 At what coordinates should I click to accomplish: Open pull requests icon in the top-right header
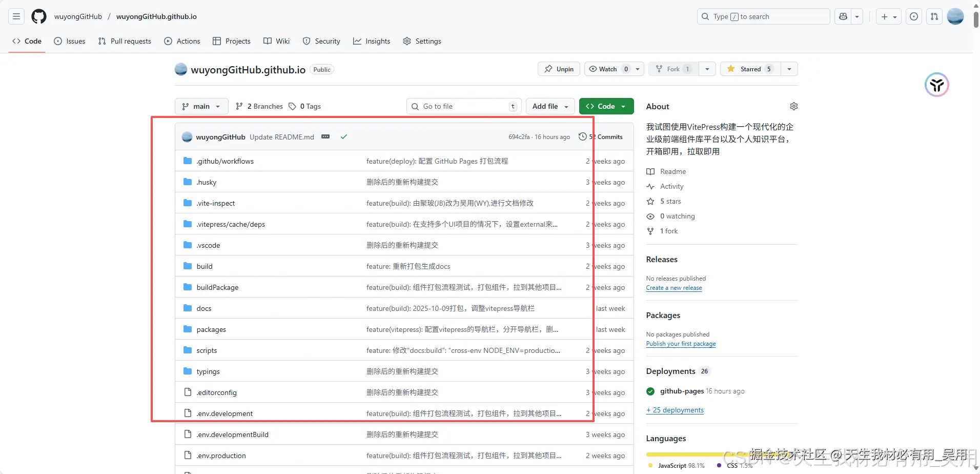tap(934, 16)
